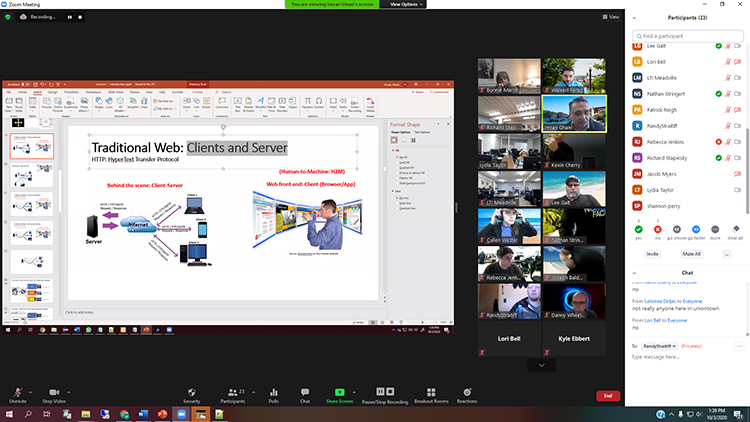Viewport: 750px width, 422px height.
Task: Click the go slower feedback icon
Action: coord(677,230)
